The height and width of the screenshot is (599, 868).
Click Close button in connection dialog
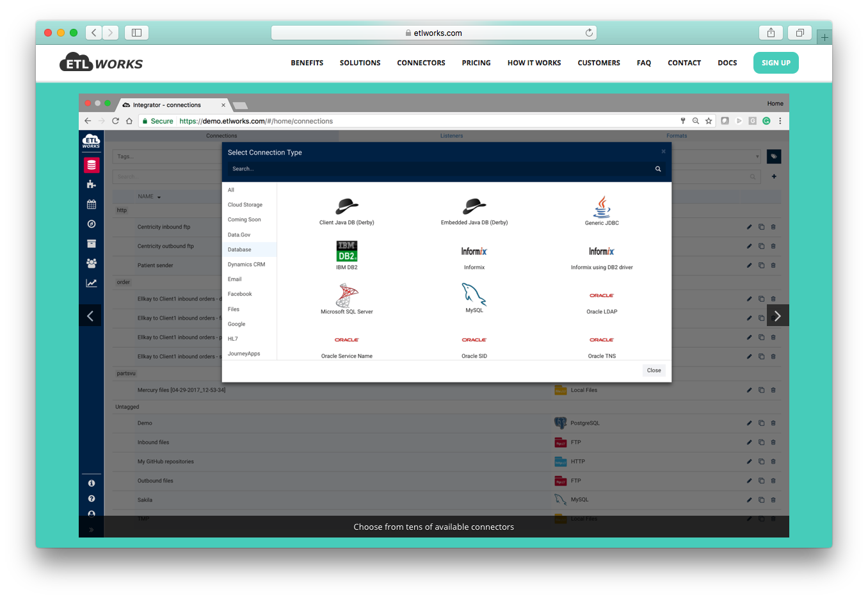654,370
